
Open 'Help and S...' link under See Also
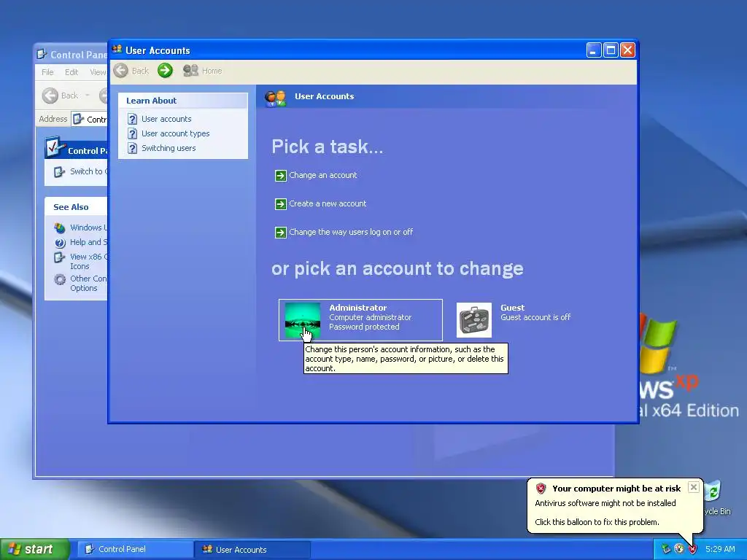click(x=88, y=242)
